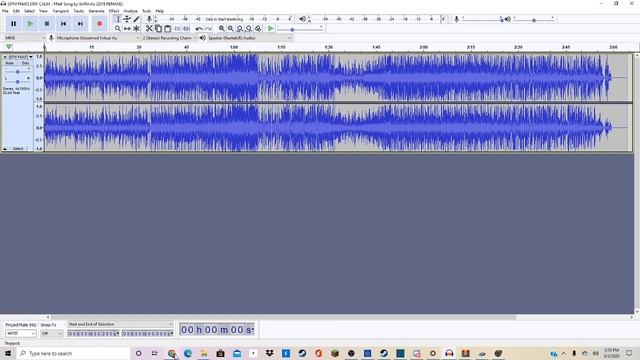The width and height of the screenshot is (640, 360).
Task: Open Start and End of Selection dropdown
Action: tap(120, 324)
